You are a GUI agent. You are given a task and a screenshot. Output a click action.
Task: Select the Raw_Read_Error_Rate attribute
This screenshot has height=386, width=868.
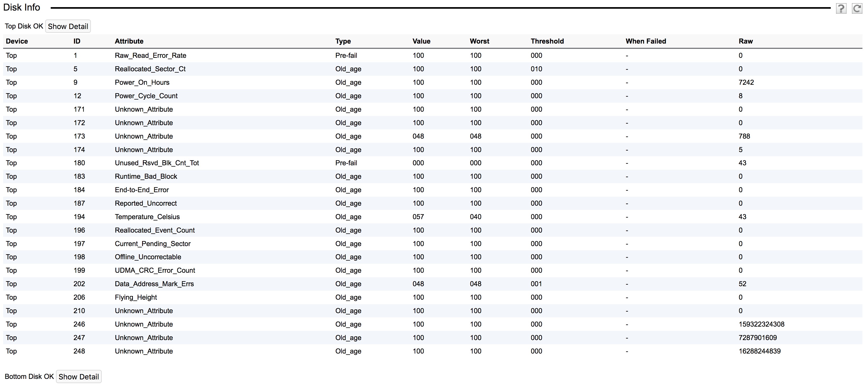[x=150, y=55]
